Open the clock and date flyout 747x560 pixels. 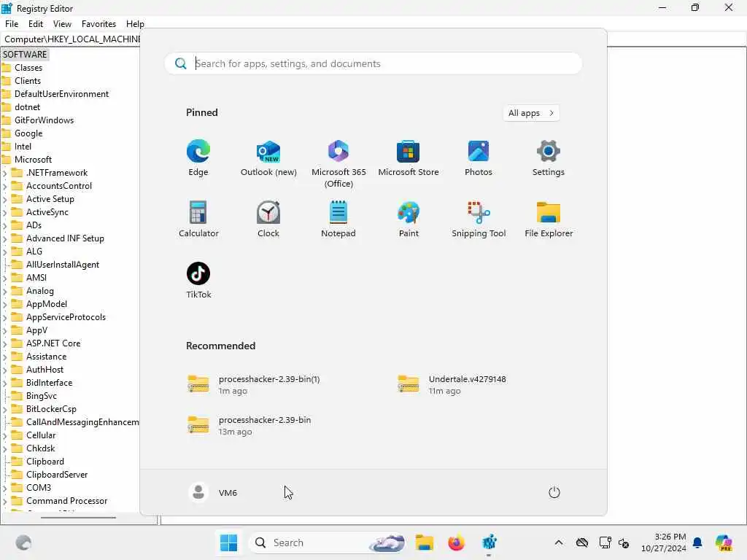664,542
